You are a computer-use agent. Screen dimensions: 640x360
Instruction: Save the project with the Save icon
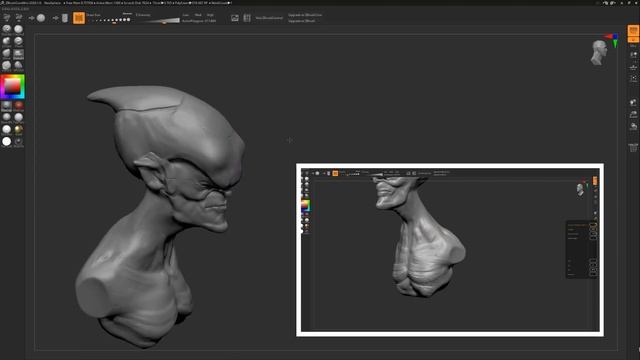[19, 18]
